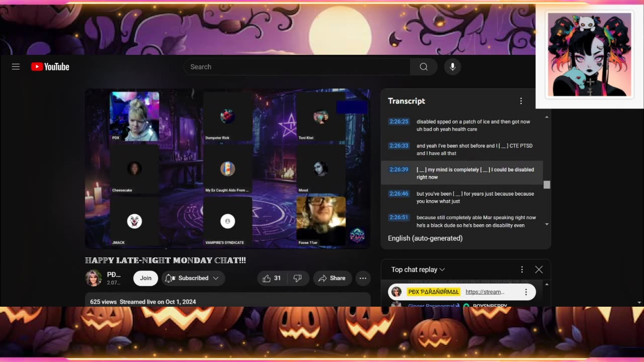Click video title HAPPY LATE-NIGHT MONDAY CHAT
The image size is (644, 362).
166,260
